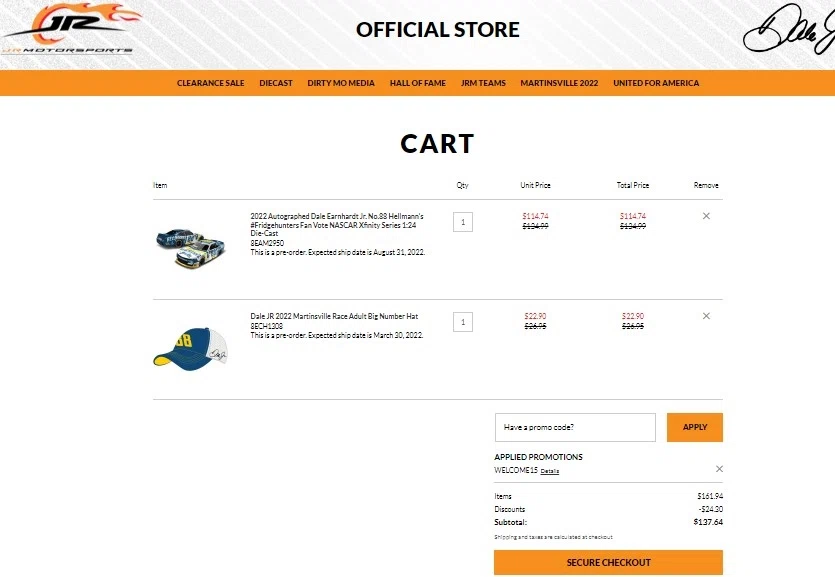Click the Unit Price column header
The image size is (835, 577).
(x=535, y=185)
